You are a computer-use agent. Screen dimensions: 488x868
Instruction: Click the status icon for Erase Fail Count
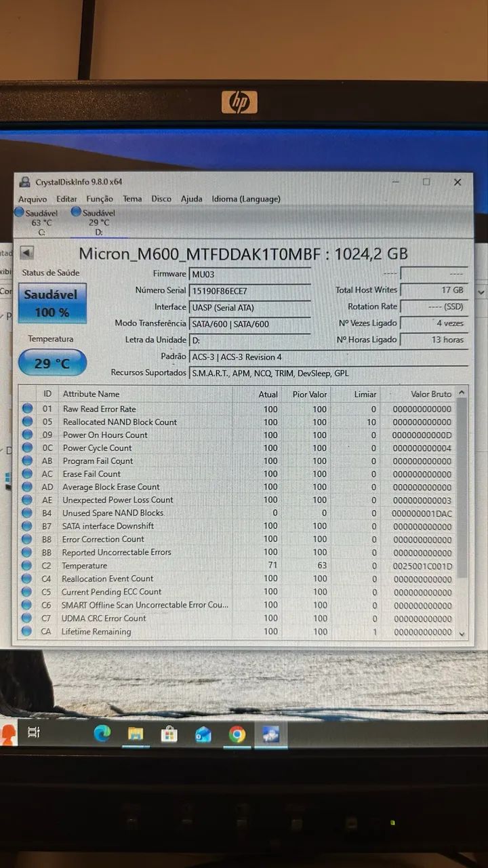pyautogui.click(x=27, y=474)
